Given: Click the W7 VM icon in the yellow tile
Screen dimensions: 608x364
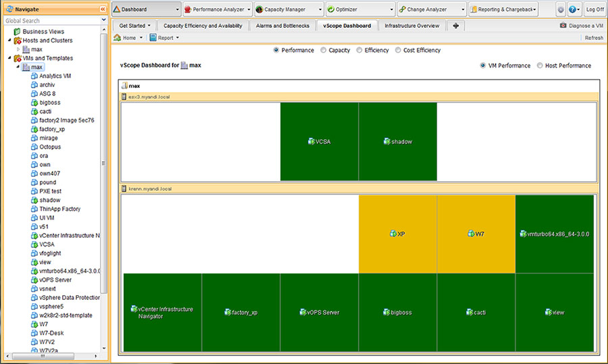Looking at the screenshot, I should pyautogui.click(x=471, y=234).
